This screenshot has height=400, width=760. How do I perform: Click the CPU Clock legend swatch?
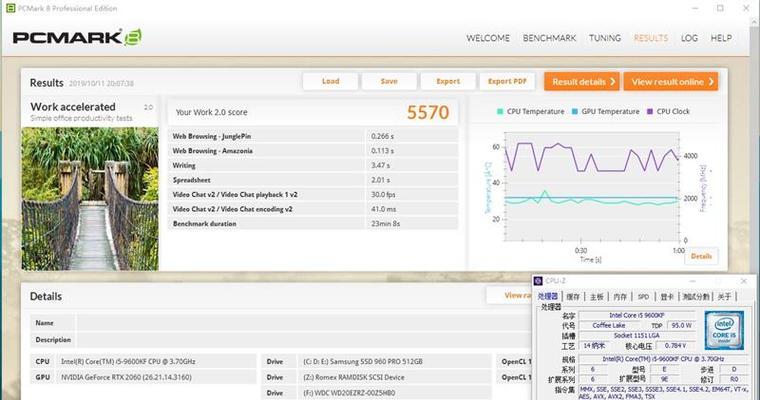[650, 112]
